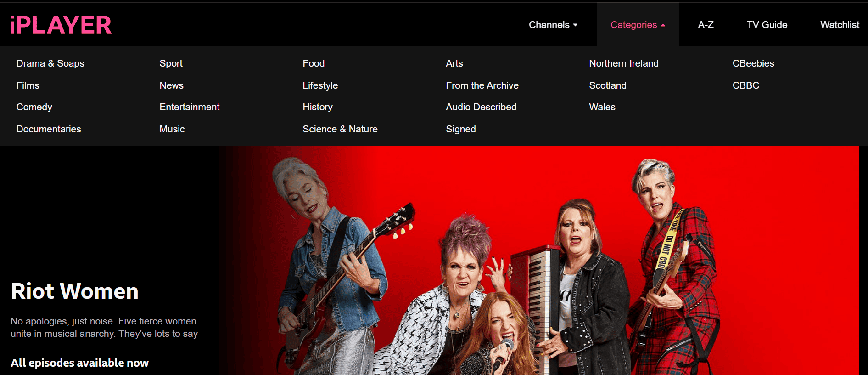Image resolution: width=868 pixels, height=375 pixels.
Task: Open the From the Archive category
Action: click(x=482, y=85)
